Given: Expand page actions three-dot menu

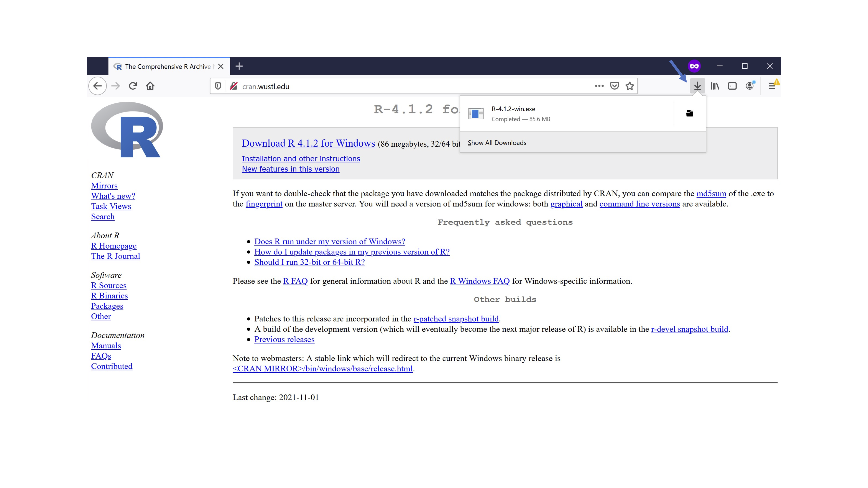Looking at the screenshot, I should point(599,86).
